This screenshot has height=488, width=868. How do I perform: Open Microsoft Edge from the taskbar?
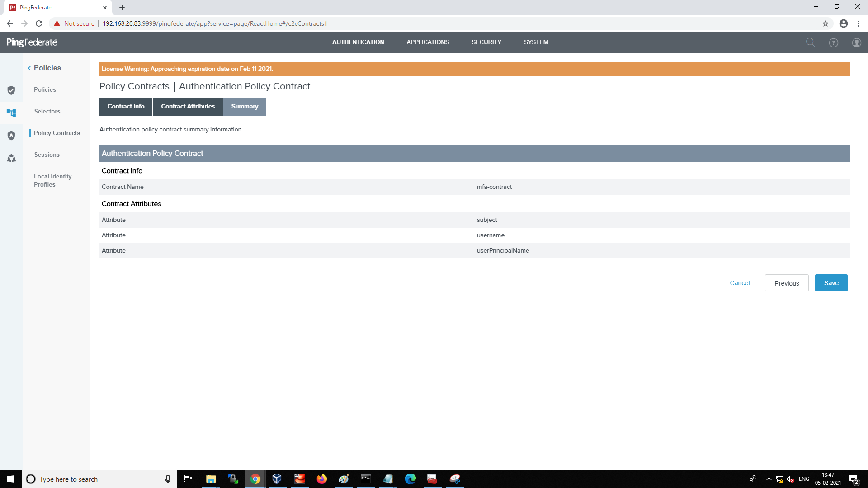410,479
